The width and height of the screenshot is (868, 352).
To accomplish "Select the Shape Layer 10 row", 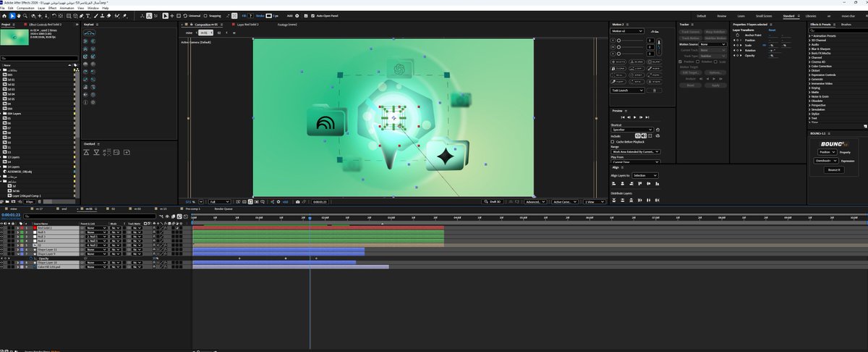I will pos(56,262).
